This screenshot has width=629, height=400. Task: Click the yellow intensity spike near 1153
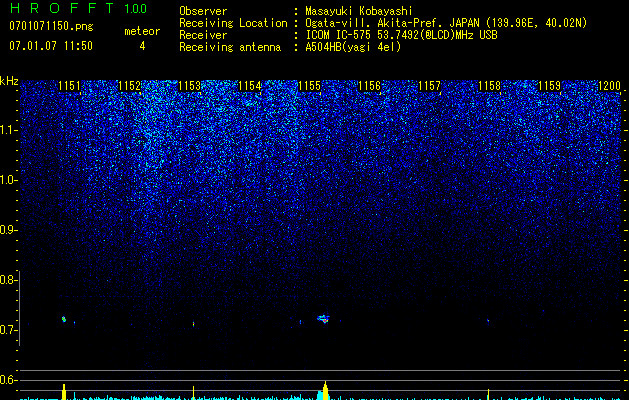click(194, 393)
